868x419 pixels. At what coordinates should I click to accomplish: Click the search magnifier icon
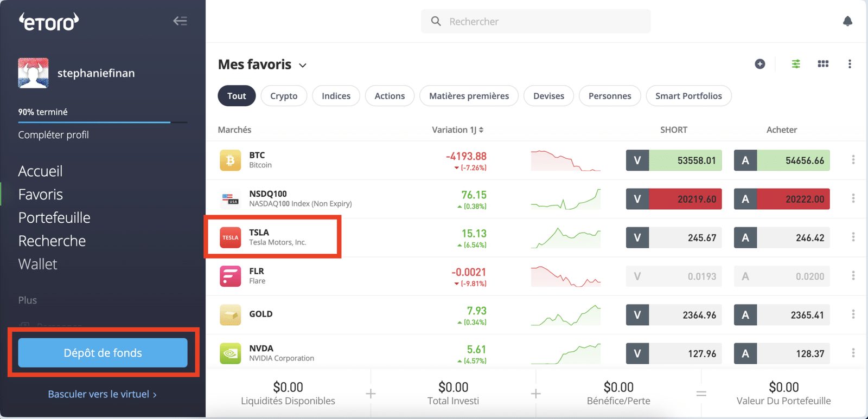pos(436,21)
